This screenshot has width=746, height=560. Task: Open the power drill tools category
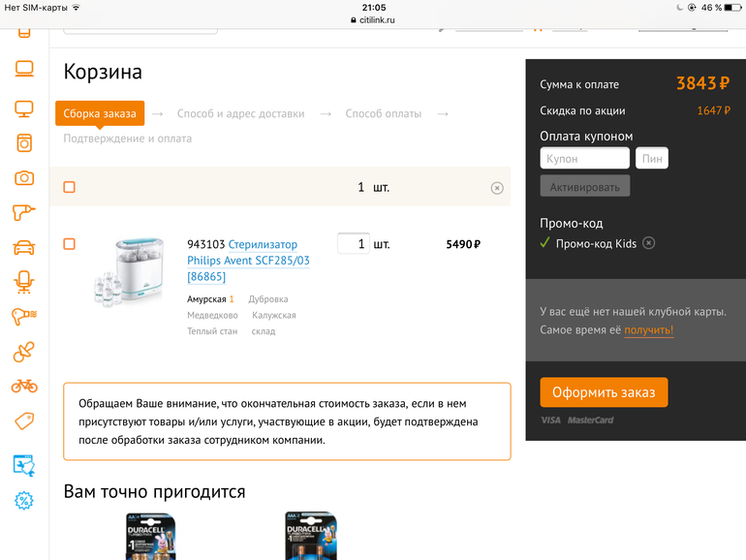coord(24,212)
